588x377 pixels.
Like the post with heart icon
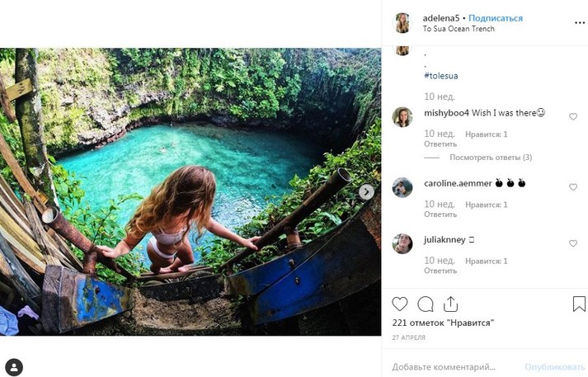click(x=399, y=304)
